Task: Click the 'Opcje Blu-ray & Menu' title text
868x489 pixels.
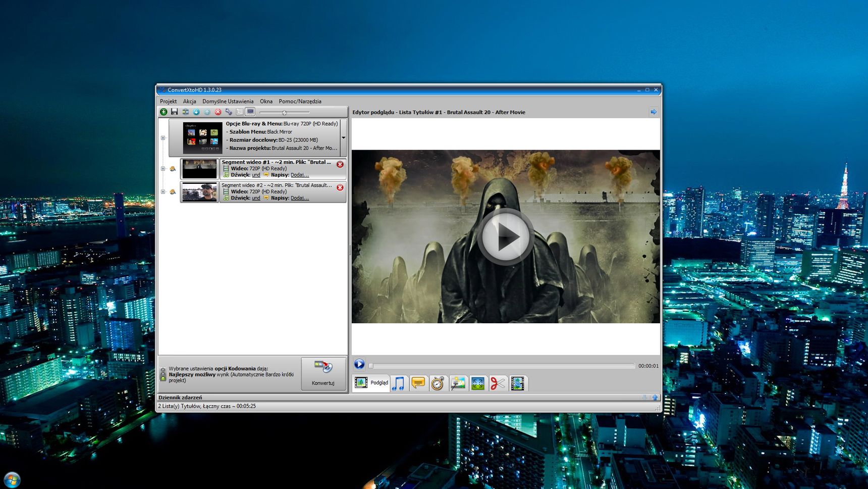Action: 254,123
